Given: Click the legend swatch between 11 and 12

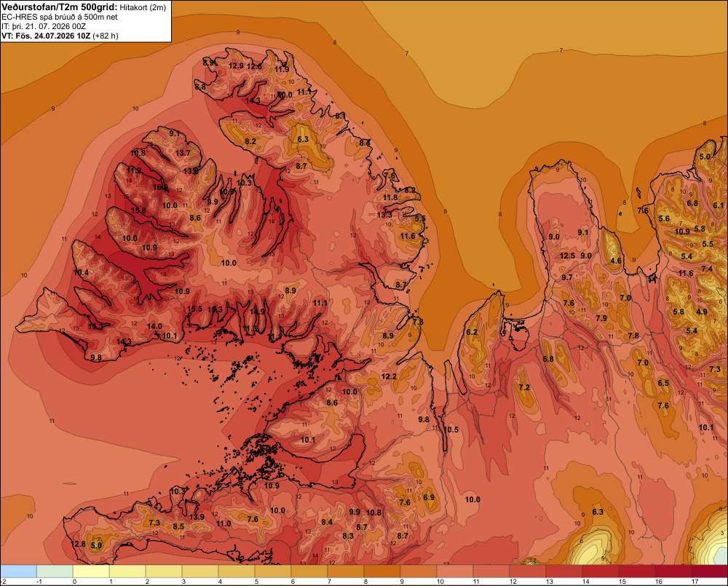Looking at the screenshot, I should point(491,571).
